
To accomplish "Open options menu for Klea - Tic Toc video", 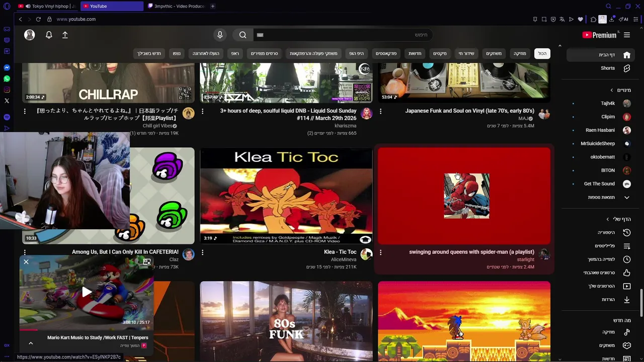I will click(x=202, y=252).
